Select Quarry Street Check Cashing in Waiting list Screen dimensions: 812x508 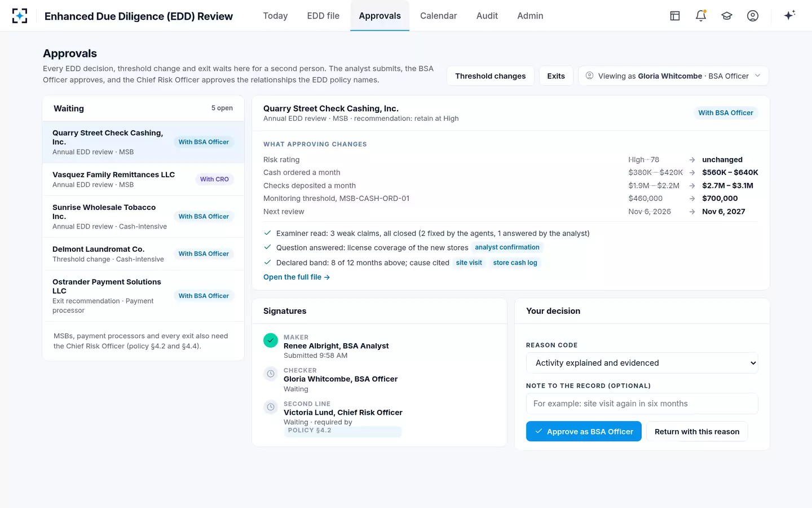click(143, 142)
